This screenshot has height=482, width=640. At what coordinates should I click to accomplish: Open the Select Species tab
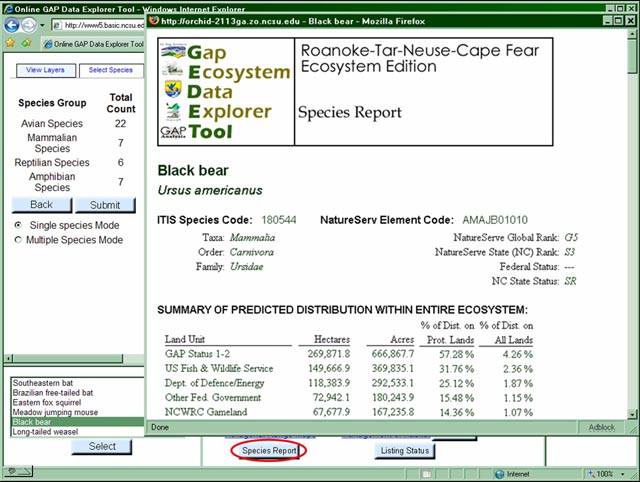click(111, 70)
